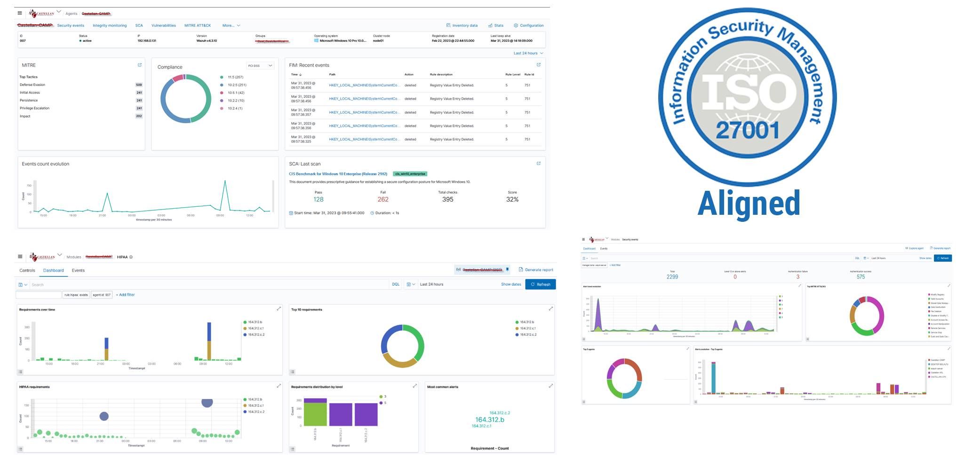980x462 pixels.
Task: Expand the Top 5 agents donut chart
Action: (687, 349)
